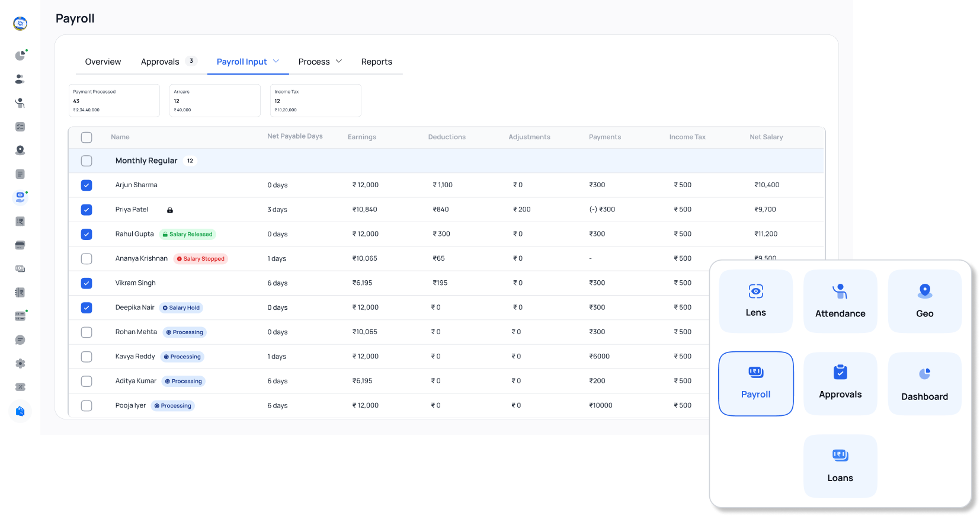Open the Attendance app tile
Screen dimensions: 980x516
click(840, 301)
